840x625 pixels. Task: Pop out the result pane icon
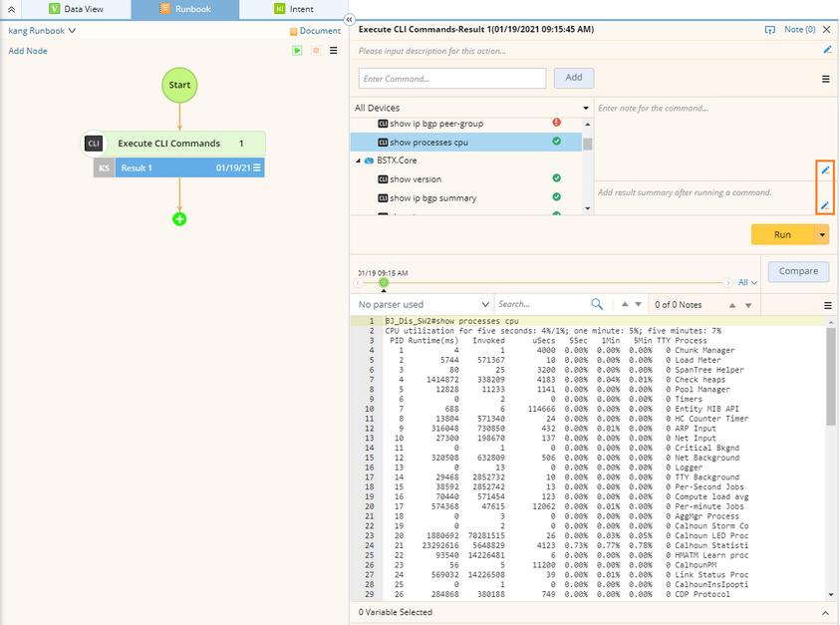tap(770, 30)
